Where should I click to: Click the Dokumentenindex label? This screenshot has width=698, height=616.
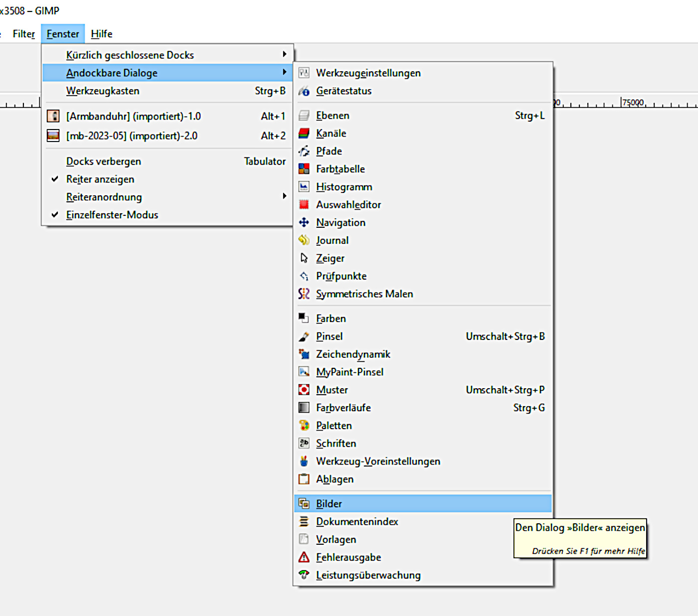click(357, 522)
